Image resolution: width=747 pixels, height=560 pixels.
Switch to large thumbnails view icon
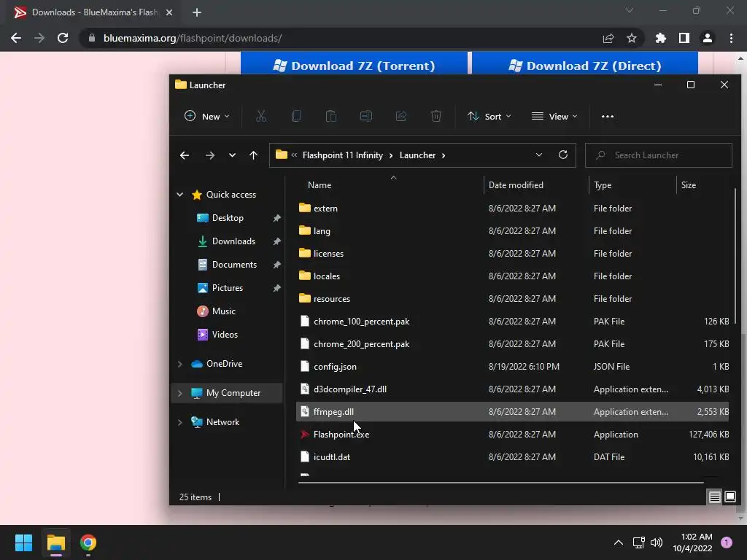[730, 497]
